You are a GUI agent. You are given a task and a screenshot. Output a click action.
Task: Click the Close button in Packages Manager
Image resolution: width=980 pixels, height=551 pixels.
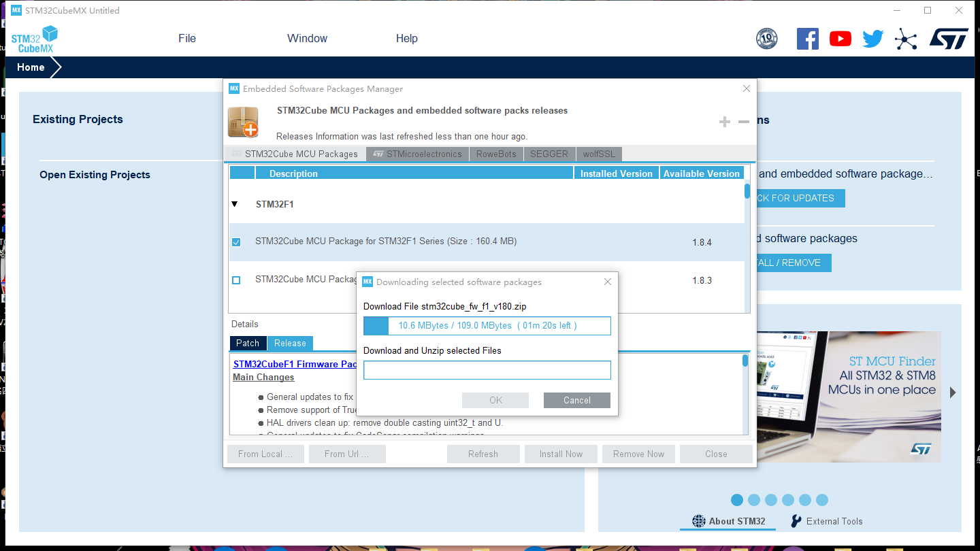click(x=716, y=454)
